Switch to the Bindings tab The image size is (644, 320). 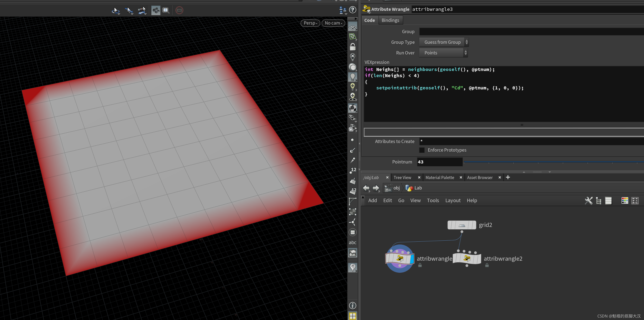pos(390,20)
